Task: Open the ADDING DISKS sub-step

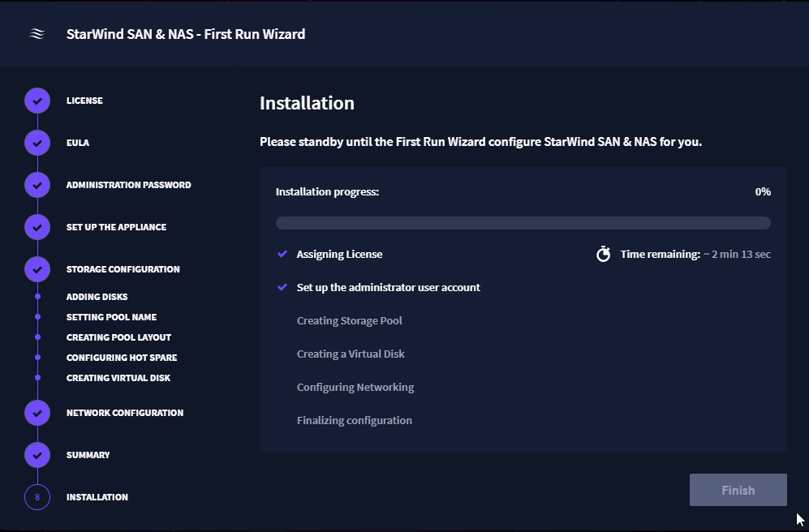Action: coord(97,297)
